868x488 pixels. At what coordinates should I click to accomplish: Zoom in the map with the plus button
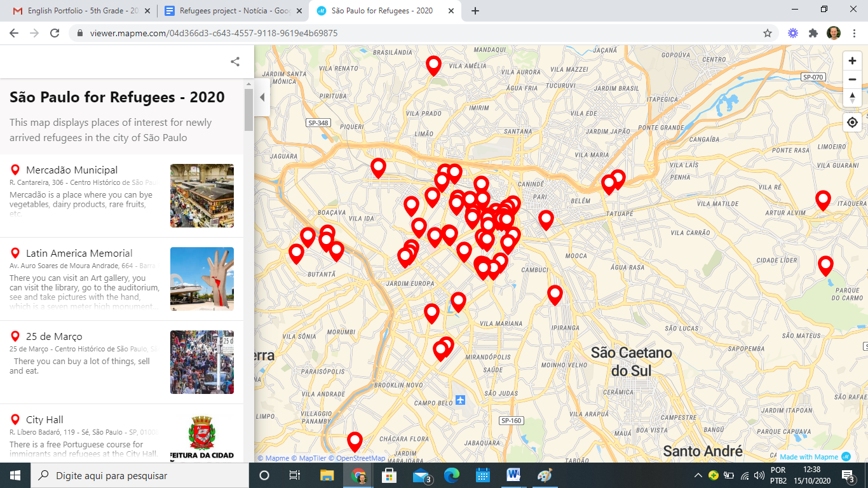pos(852,61)
